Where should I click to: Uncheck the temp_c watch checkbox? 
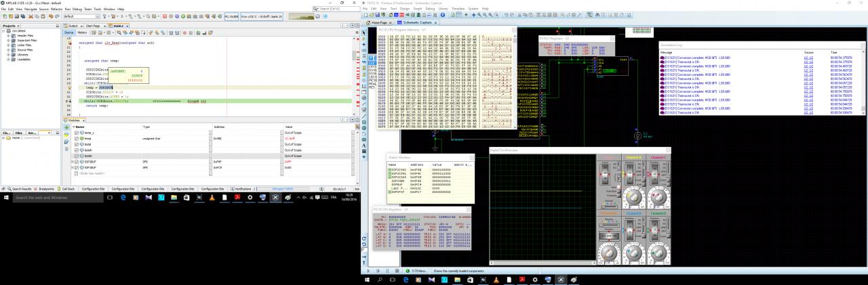(76, 133)
